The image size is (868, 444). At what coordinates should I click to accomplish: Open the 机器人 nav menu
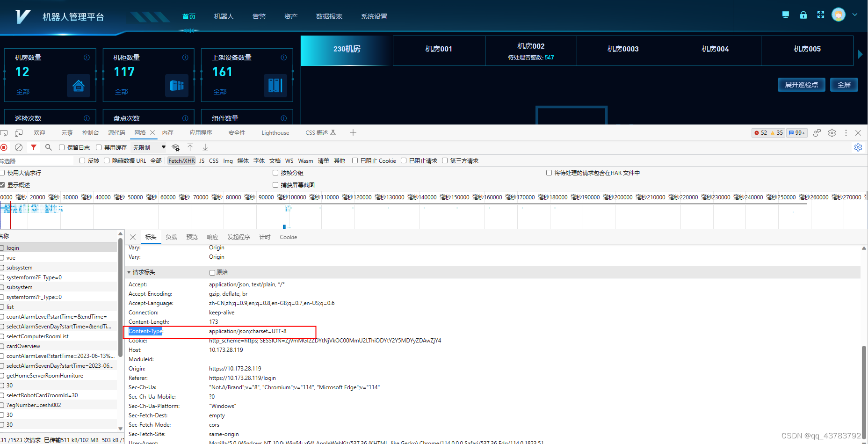tap(224, 16)
